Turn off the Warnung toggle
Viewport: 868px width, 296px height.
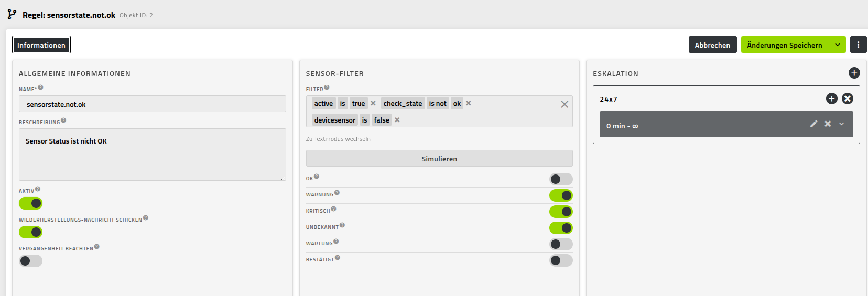pos(561,195)
